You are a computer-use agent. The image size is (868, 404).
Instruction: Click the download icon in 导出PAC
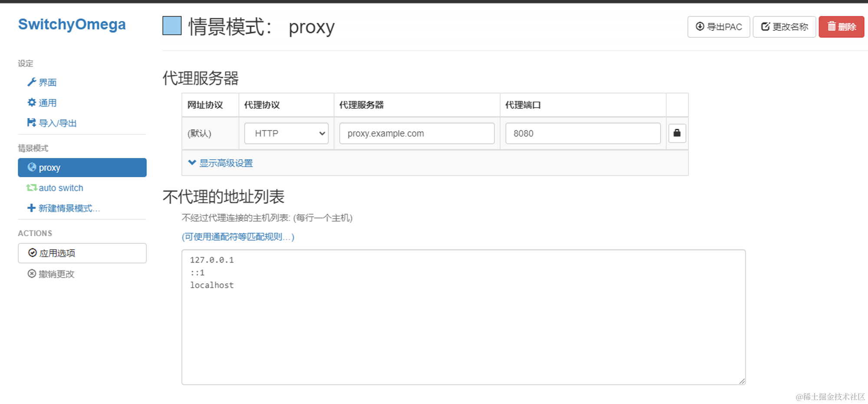click(x=700, y=26)
